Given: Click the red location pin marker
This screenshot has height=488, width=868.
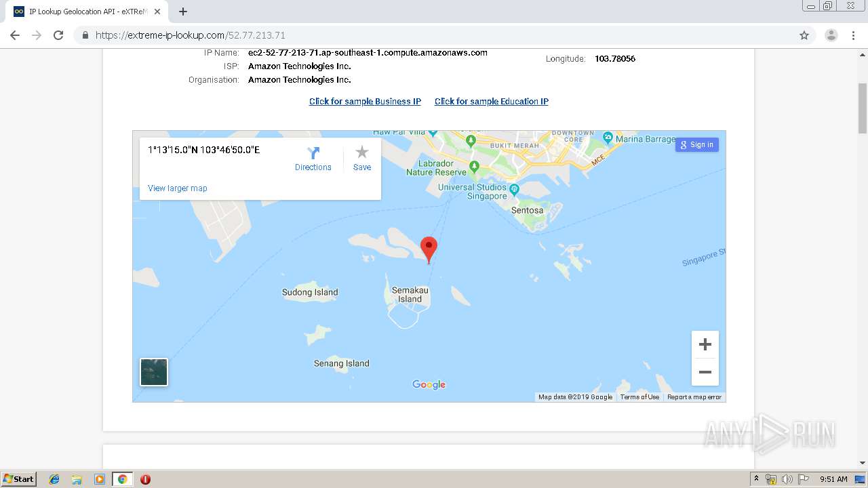Looking at the screenshot, I should pyautogui.click(x=429, y=249).
